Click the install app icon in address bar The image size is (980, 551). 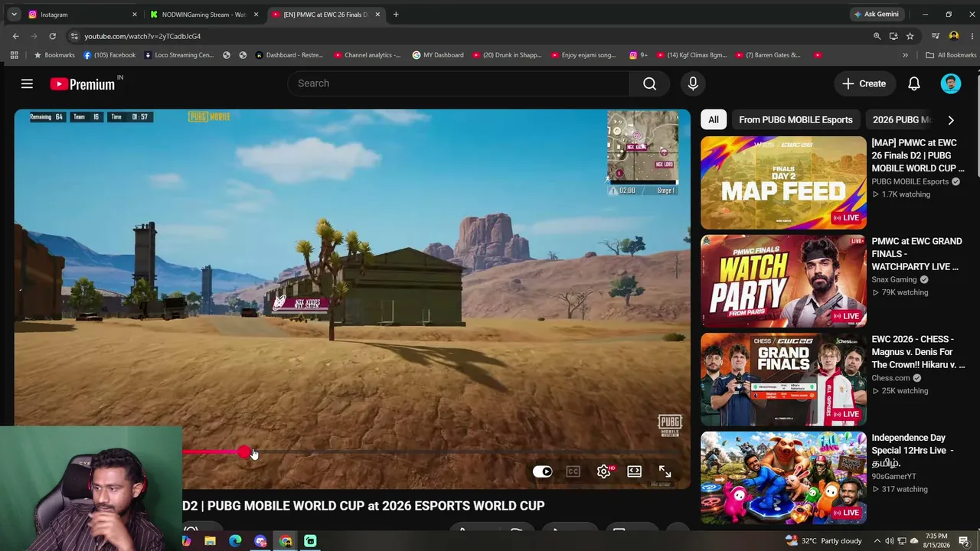(893, 36)
